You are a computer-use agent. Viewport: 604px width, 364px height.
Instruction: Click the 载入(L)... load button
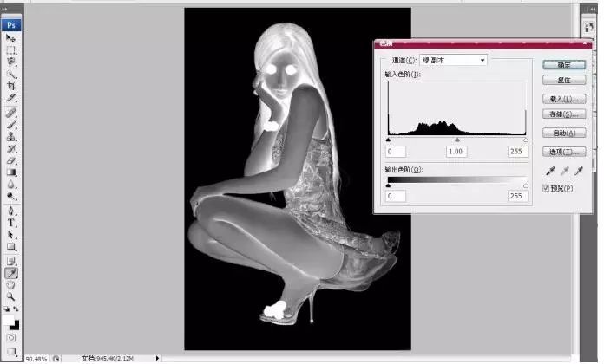pos(564,99)
